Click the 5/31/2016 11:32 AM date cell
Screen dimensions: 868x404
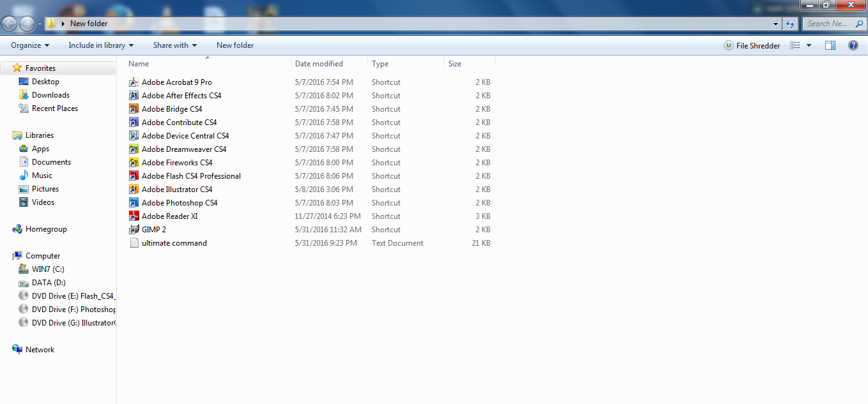[328, 230]
